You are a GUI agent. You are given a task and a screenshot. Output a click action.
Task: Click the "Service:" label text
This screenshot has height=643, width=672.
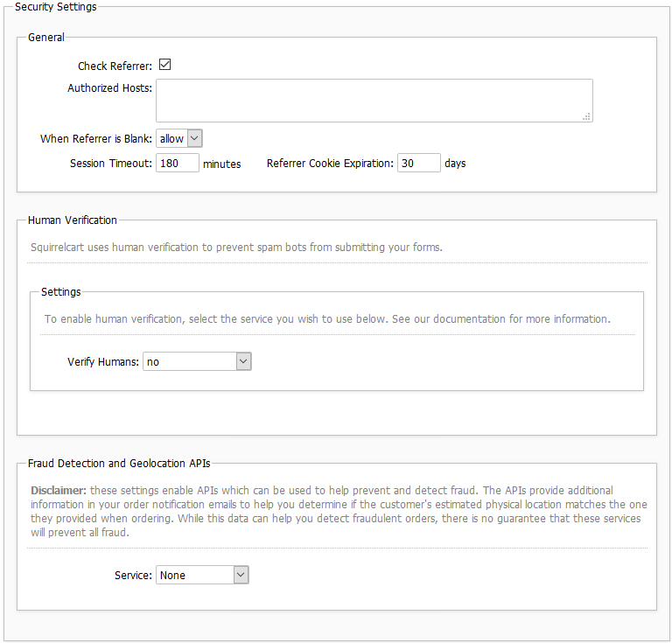point(133,576)
